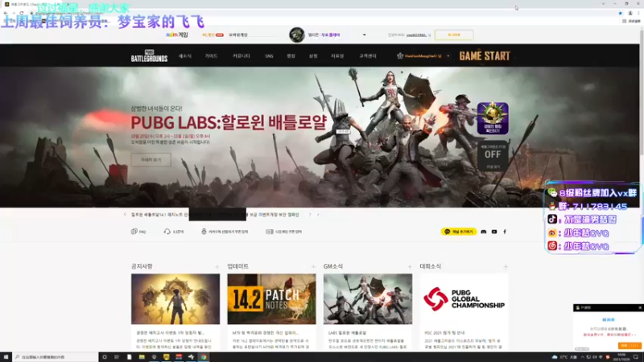Image resolution: width=644 pixels, height=362 pixels.
Task: Open the 상점 menu item
Action: coord(313,56)
